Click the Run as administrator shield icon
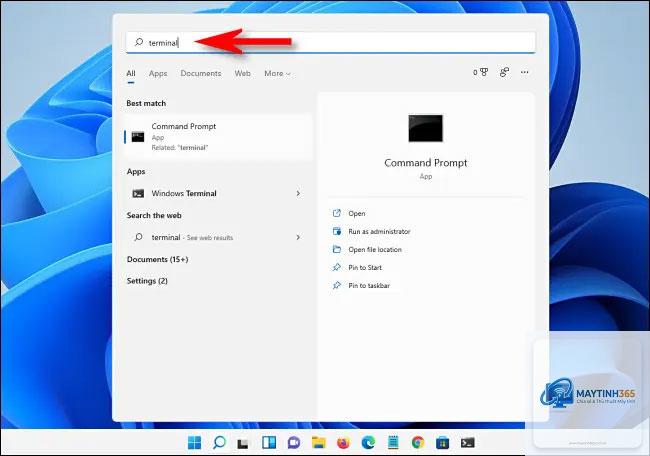This screenshot has width=650, height=456. point(337,231)
